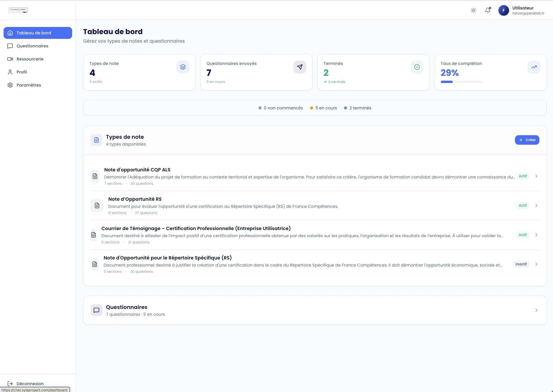
Task: Log out using Déconnexion
Action: tap(30, 383)
